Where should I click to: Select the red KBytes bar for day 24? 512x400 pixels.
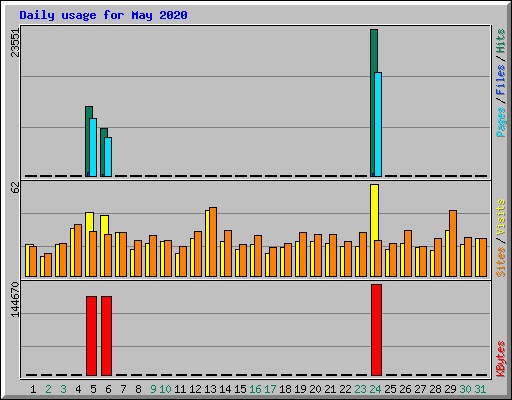pos(376,330)
